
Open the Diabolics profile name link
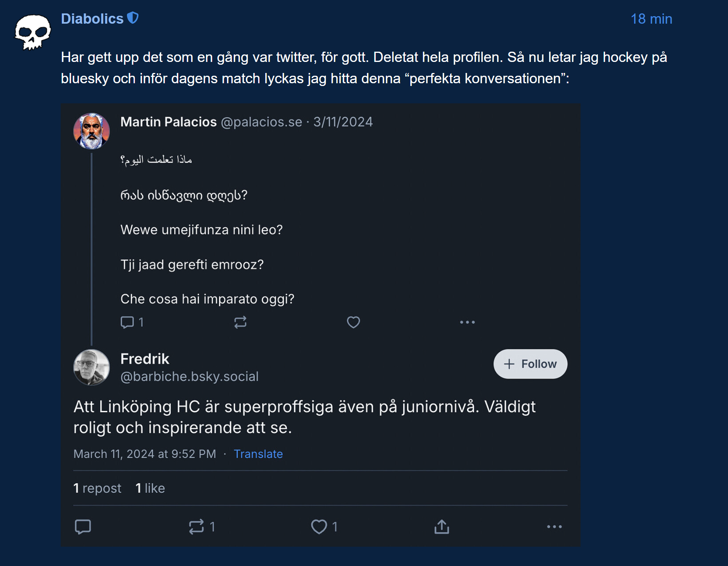tap(92, 19)
